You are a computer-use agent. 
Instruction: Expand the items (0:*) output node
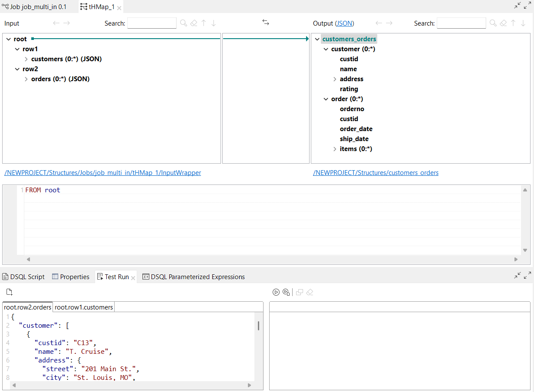(x=335, y=148)
